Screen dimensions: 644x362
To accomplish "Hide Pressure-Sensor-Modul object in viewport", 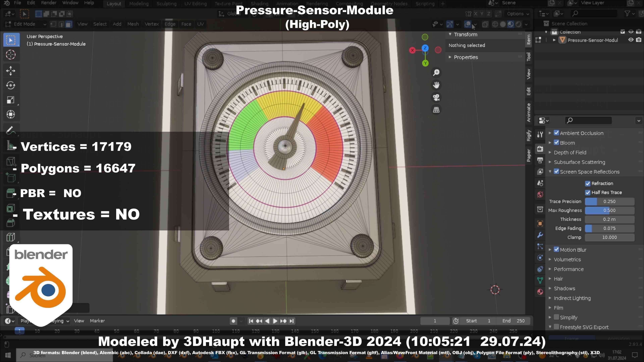I will [631, 40].
